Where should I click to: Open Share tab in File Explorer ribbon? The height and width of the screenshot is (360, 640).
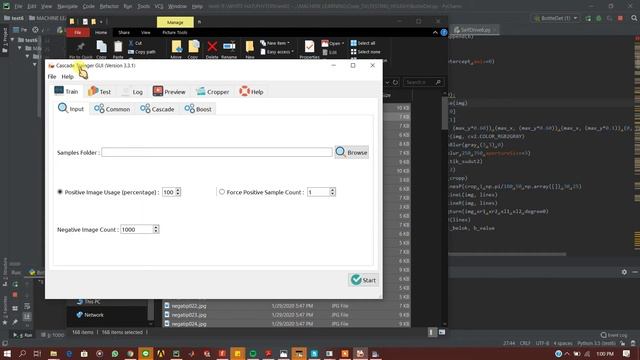coord(124,33)
